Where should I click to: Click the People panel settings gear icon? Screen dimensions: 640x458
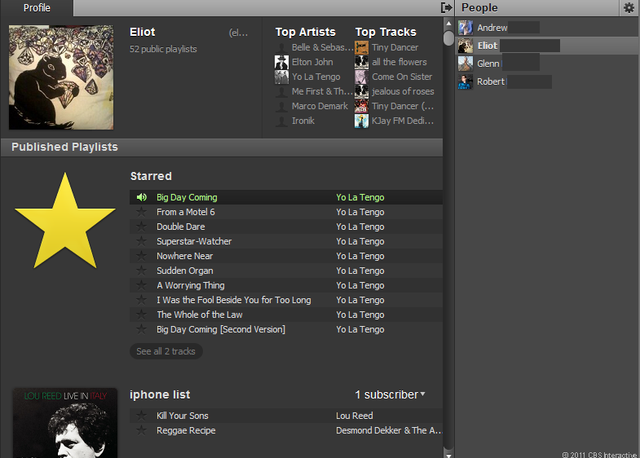[629, 7]
